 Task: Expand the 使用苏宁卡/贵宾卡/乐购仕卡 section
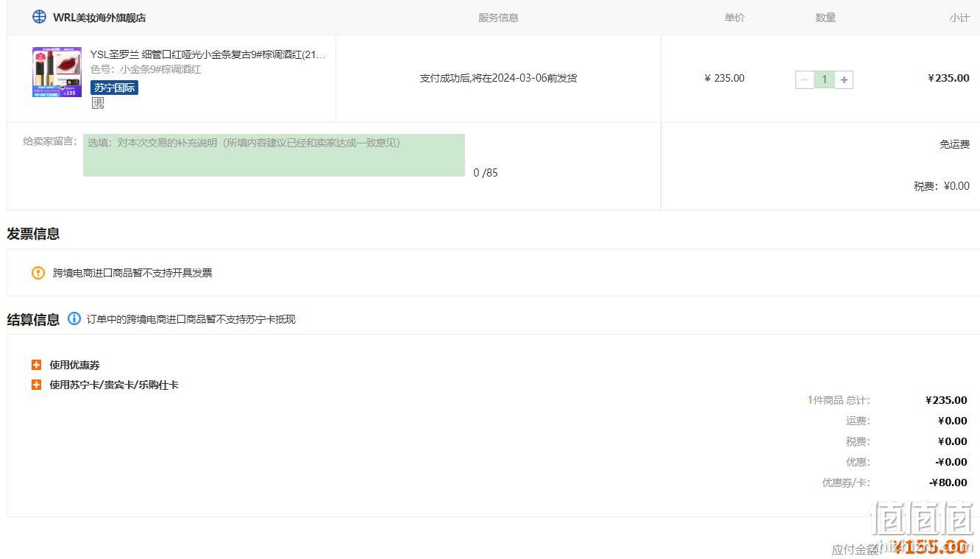click(36, 385)
